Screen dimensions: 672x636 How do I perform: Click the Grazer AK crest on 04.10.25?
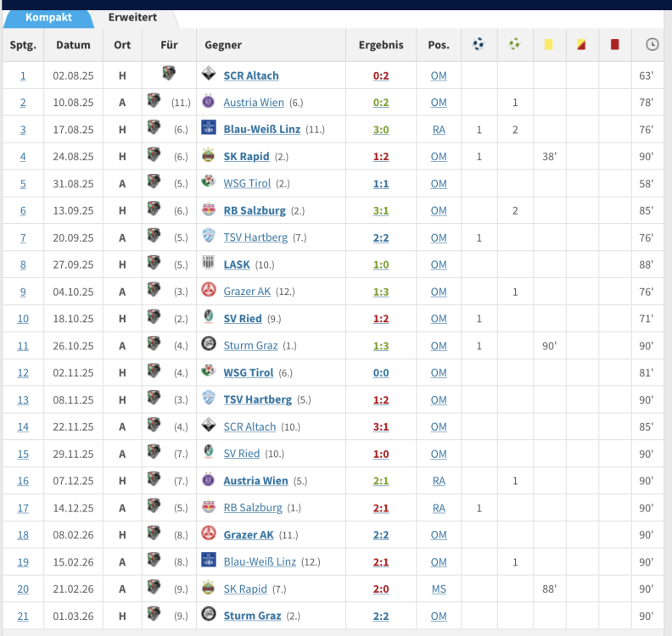click(209, 292)
